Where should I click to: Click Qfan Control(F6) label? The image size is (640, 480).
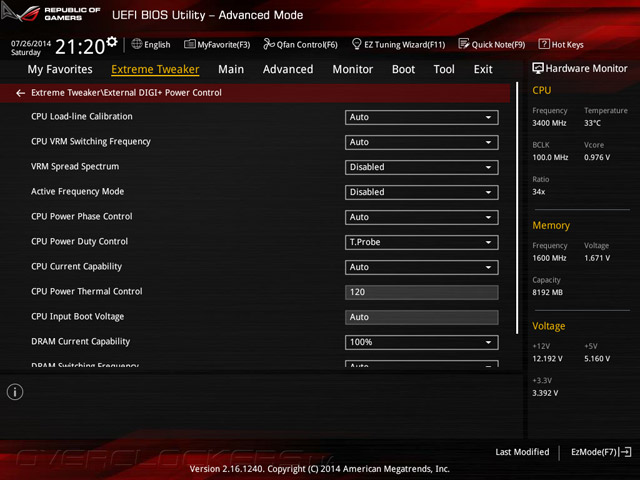307,44
